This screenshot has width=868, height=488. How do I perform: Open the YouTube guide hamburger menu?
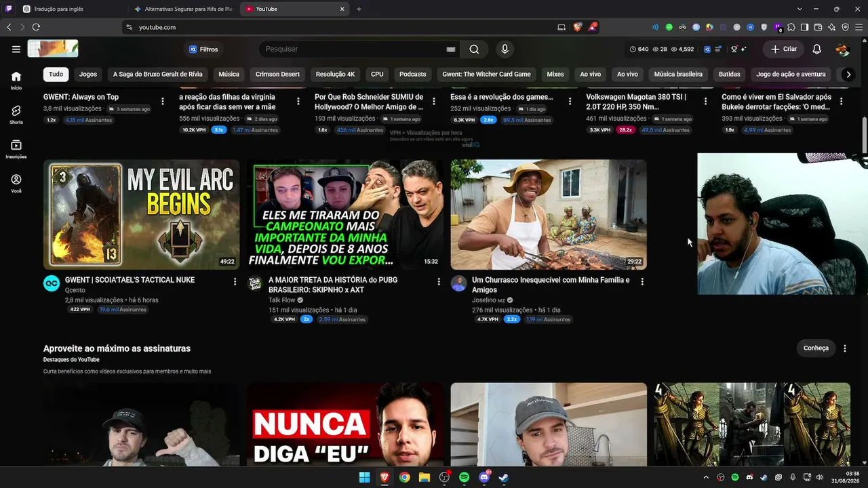(x=16, y=49)
